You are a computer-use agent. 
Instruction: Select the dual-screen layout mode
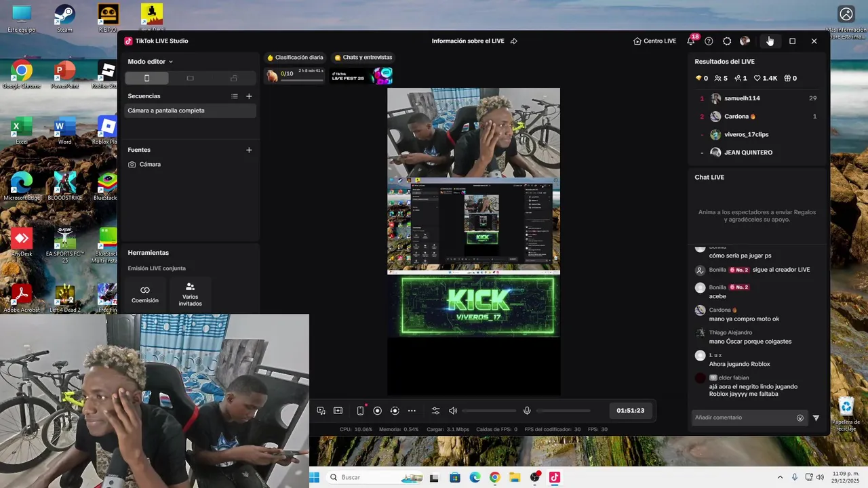234,79
